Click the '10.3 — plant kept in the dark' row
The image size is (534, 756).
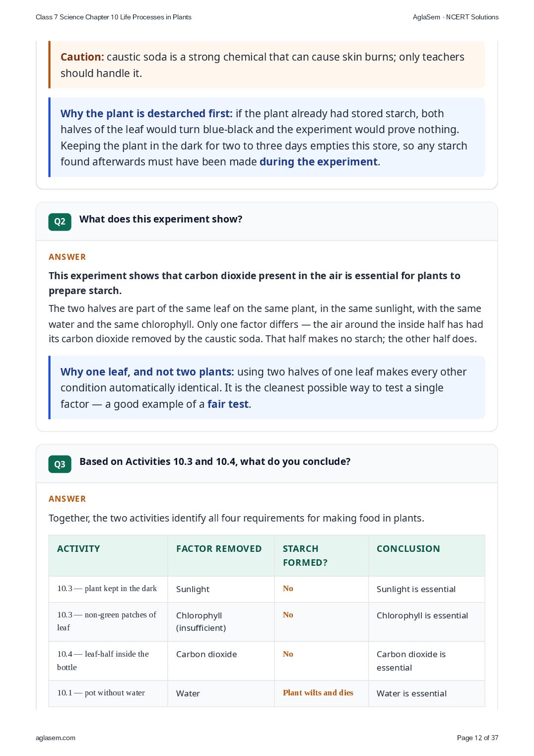(x=267, y=589)
